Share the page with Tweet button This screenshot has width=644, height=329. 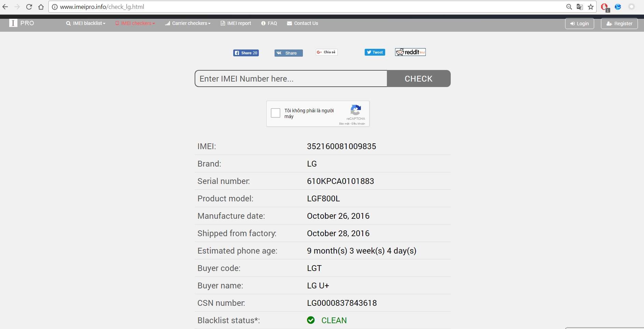375,52
